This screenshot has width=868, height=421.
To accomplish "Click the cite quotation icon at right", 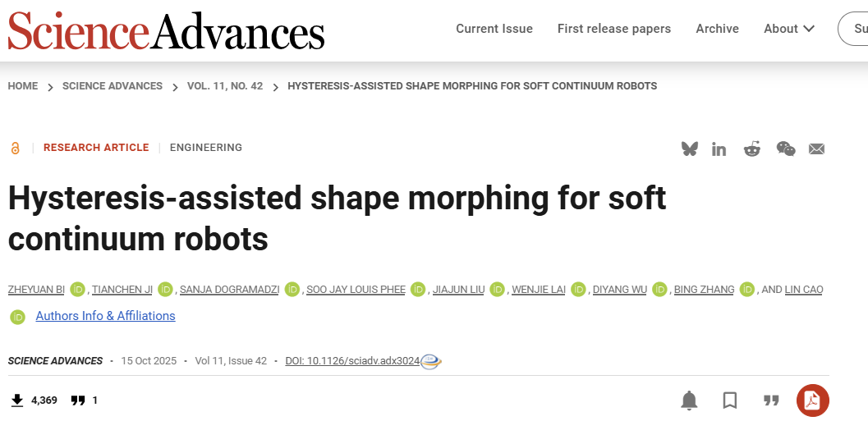I will 771,400.
